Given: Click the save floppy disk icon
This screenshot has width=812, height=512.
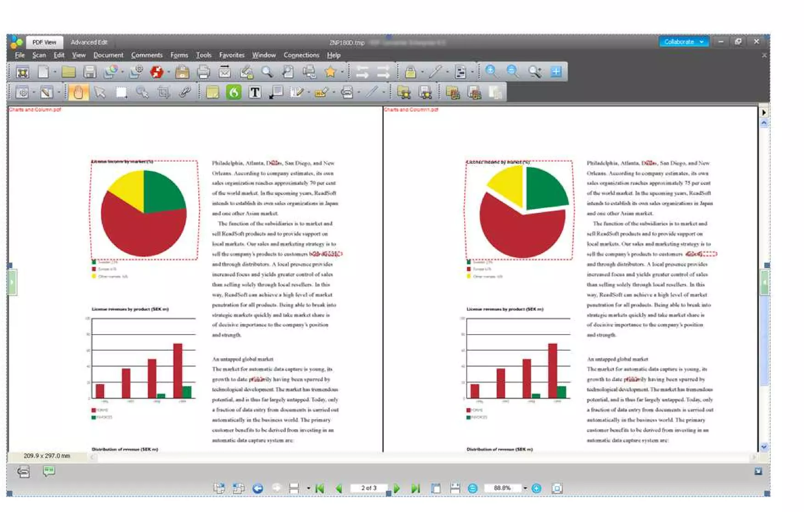Looking at the screenshot, I should click(x=90, y=72).
